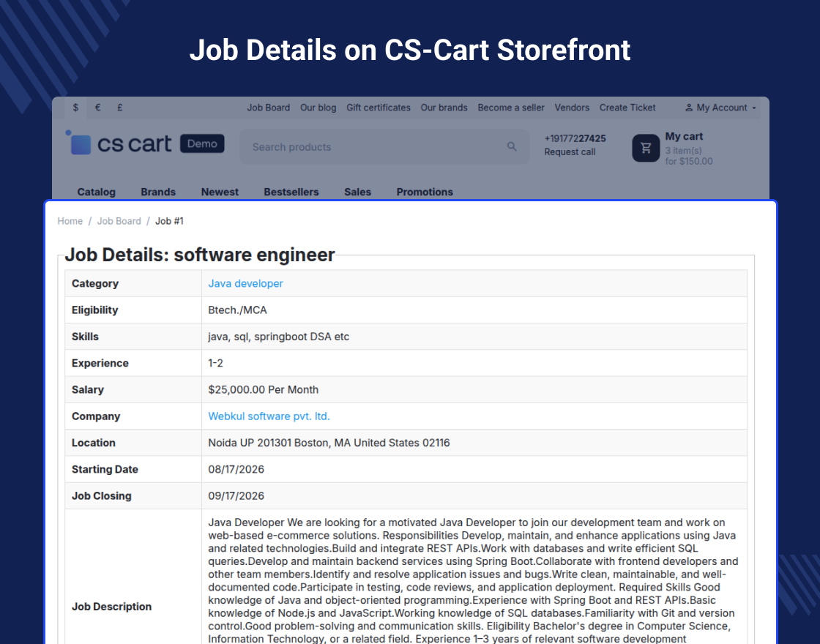Open the Job Board top link

268,108
